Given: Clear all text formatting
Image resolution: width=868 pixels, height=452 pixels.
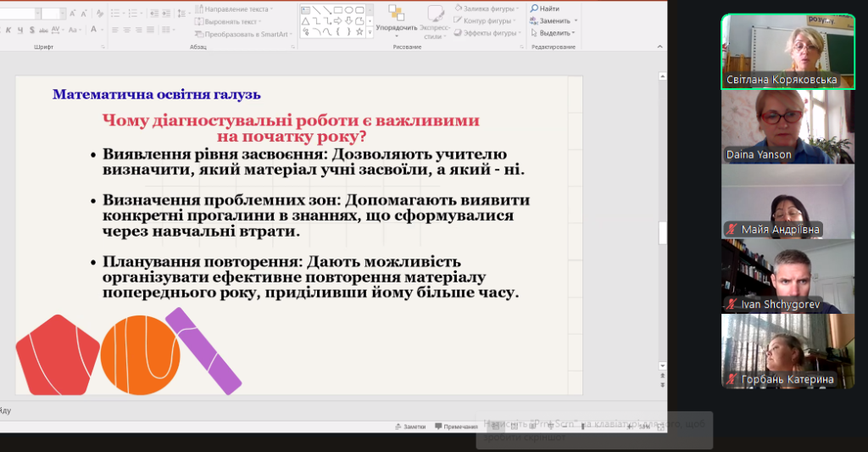Looking at the screenshot, I should [x=100, y=14].
